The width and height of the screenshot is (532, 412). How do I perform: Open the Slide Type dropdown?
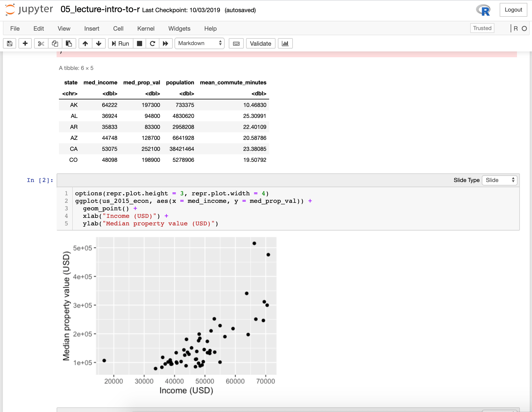pos(499,180)
